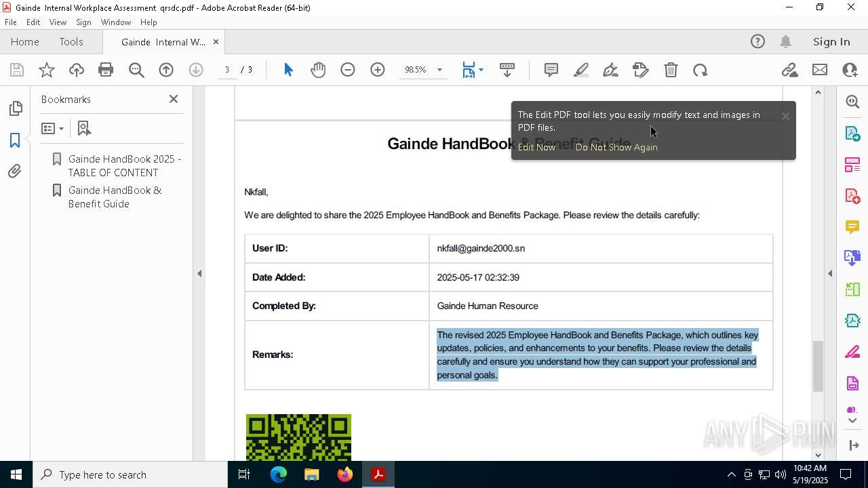The width and height of the screenshot is (868, 488).
Task: View notifications bell
Action: pos(786,42)
